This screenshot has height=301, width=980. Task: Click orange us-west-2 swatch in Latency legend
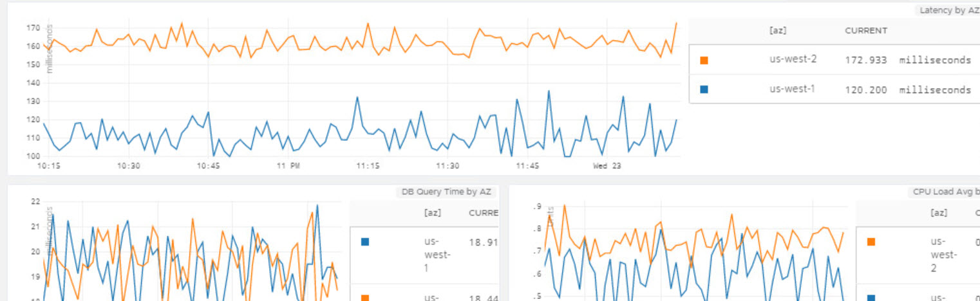[704, 60]
